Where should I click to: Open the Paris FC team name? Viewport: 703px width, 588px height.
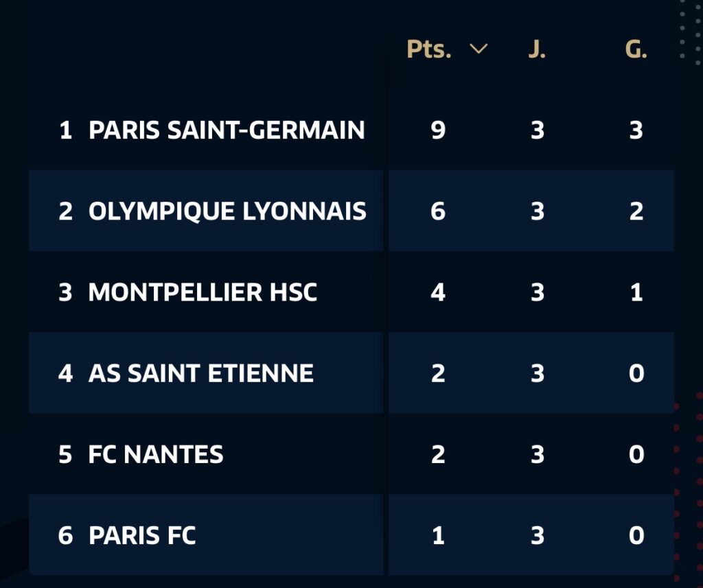142,535
